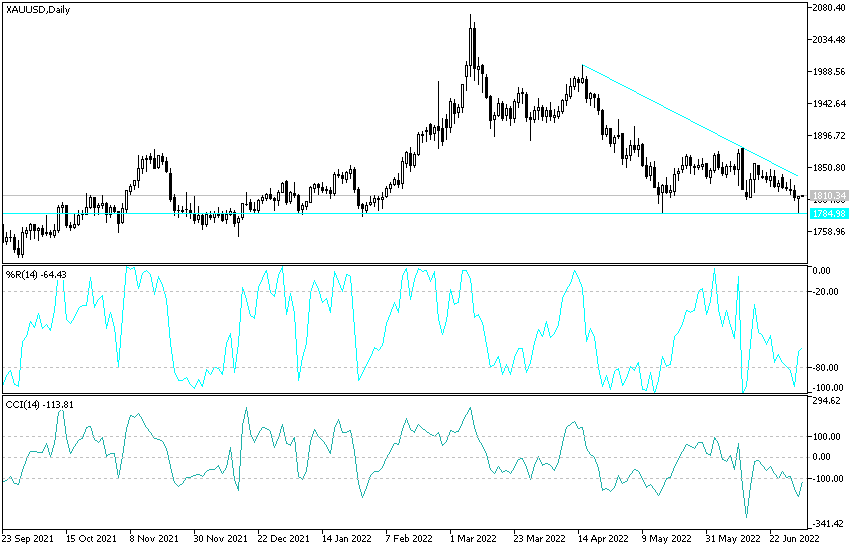This screenshot has width=860, height=550.
Task: Click the -20.00 level on %R scale
Action: click(825, 292)
